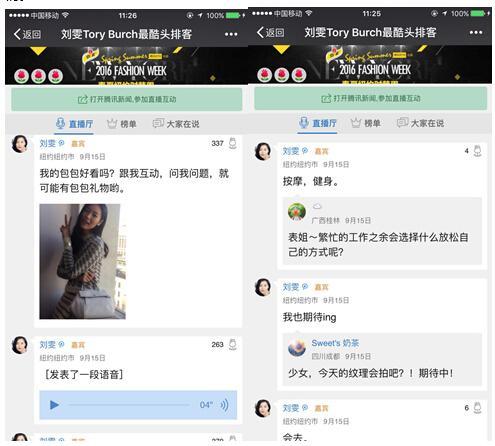495x446 pixels.
Task: Tap the 嘉宾 tag on 我也期待ing post
Action: tap(321, 287)
